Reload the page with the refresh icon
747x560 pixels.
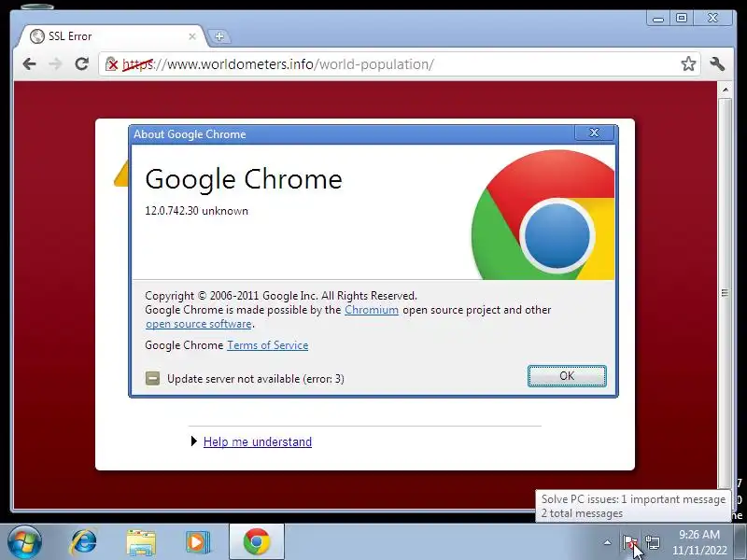click(x=82, y=63)
